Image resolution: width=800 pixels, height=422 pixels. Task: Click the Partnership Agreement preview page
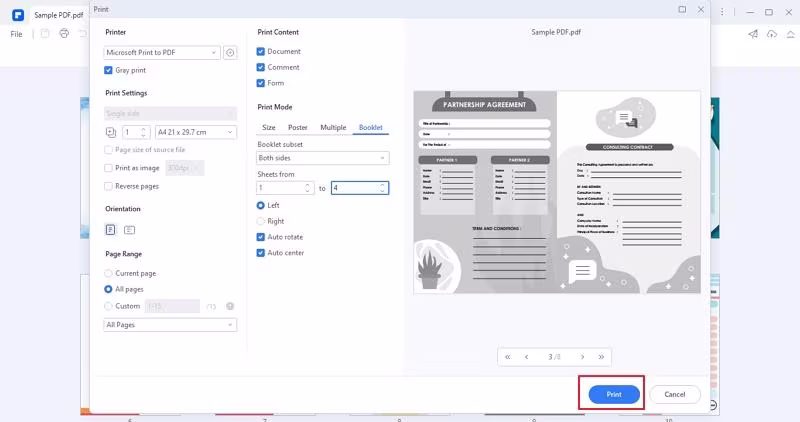[485, 192]
